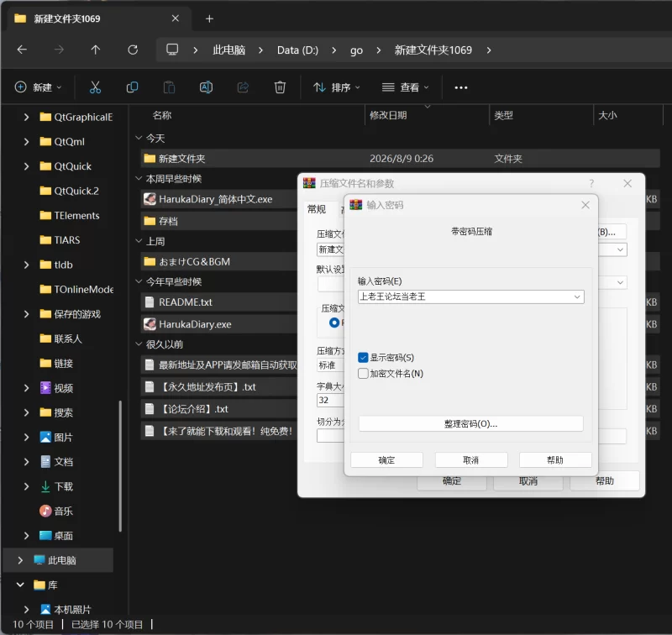Screen dimensions: 672x635
Task: Click the Paste clipboard icon
Action: click(170, 87)
